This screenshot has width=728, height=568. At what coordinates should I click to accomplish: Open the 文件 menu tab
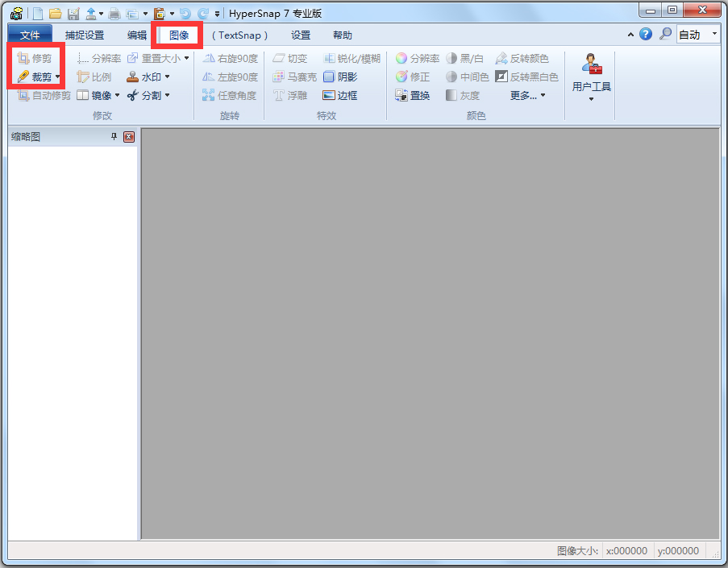coord(30,35)
